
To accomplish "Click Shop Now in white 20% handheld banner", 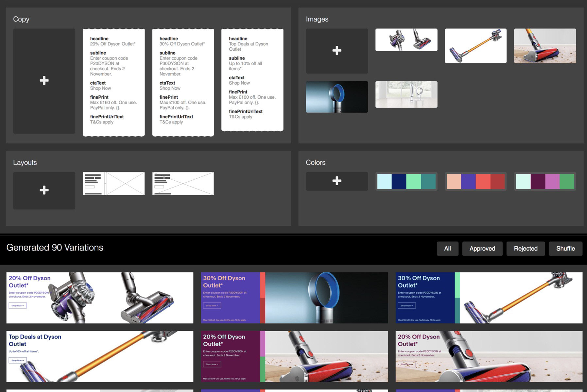I will (x=18, y=306).
